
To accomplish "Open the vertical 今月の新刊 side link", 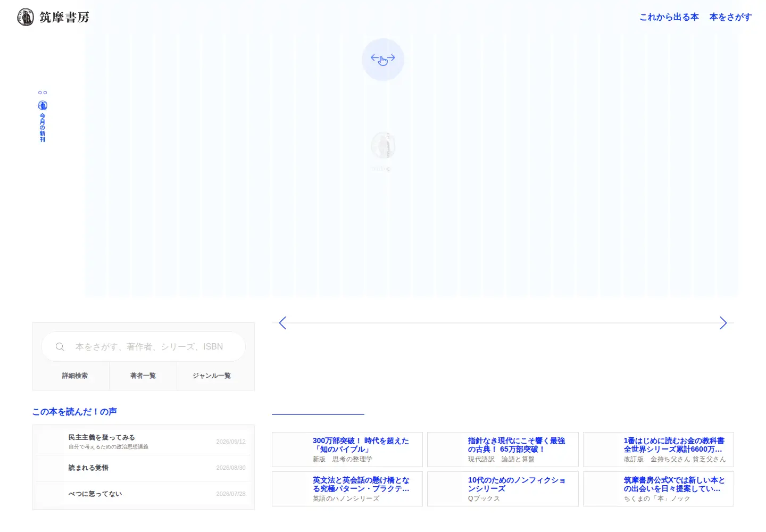I will tap(43, 116).
